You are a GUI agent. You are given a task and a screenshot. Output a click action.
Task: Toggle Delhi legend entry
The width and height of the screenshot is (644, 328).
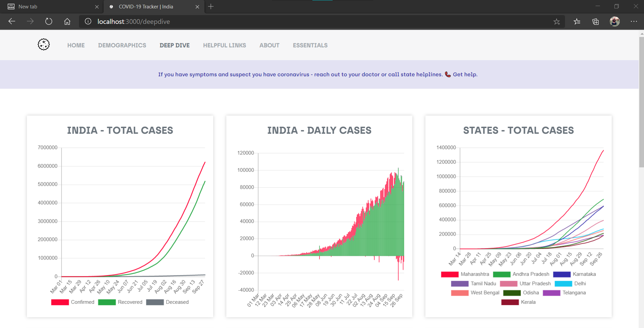[570, 284]
